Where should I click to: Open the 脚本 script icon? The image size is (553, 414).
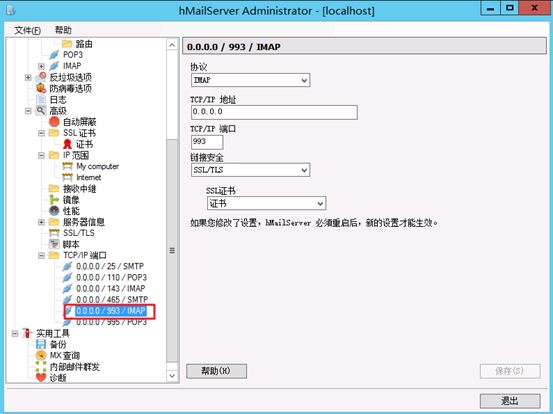point(54,244)
